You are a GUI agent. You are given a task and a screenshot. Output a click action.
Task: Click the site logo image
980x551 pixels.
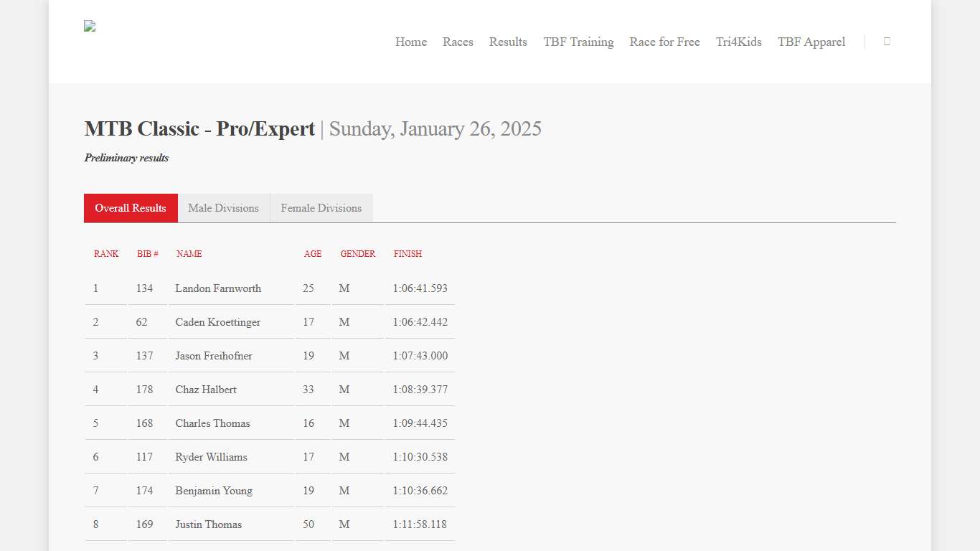(x=90, y=27)
